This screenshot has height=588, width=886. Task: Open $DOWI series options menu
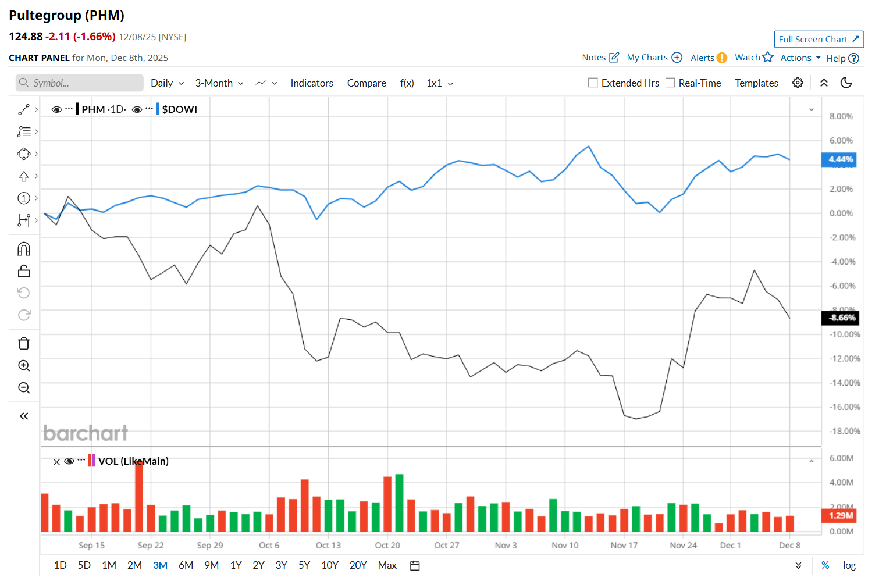[150, 109]
